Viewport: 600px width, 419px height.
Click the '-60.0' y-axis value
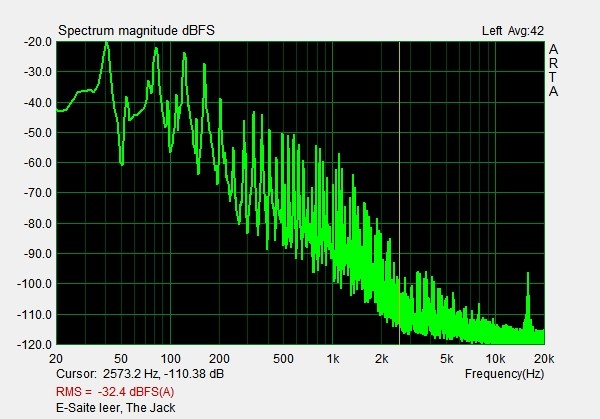point(38,163)
